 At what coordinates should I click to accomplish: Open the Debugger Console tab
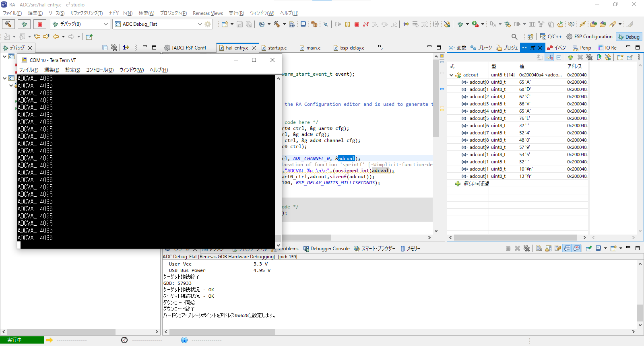[x=326, y=249]
